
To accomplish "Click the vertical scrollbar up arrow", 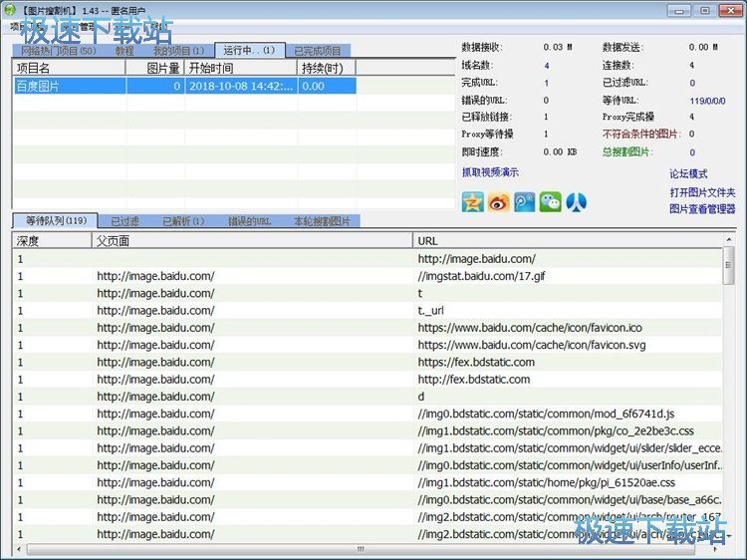I will click(x=728, y=239).
